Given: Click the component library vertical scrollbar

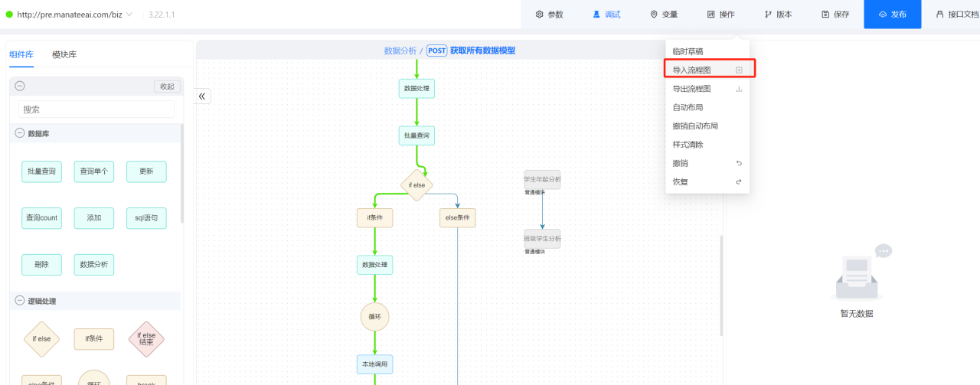Looking at the screenshot, I should click(182, 173).
